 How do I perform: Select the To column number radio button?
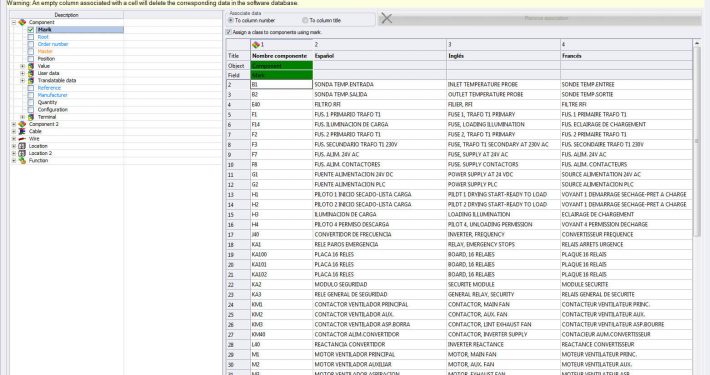click(x=231, y=20)
